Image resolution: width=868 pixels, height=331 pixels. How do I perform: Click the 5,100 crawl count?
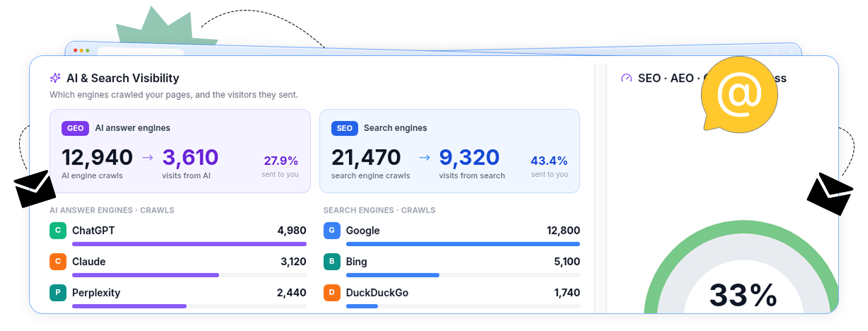(567, 262)
